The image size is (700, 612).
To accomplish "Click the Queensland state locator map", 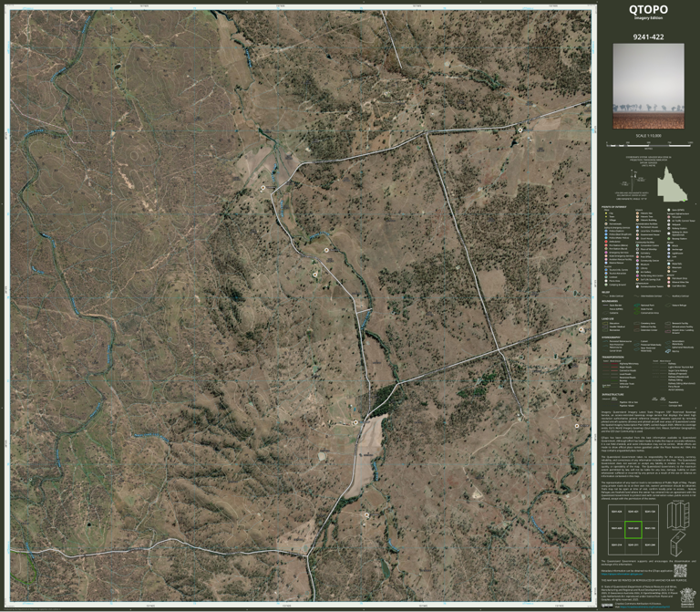I will [x=673, y=184].
